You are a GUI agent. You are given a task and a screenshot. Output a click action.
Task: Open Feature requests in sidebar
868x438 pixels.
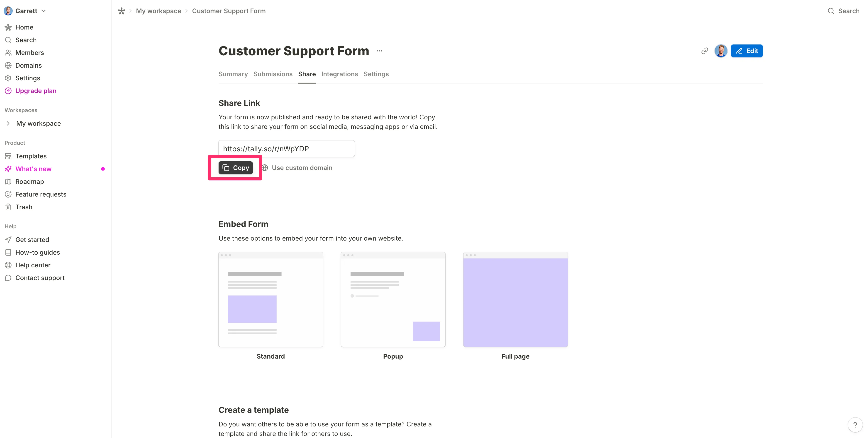pyautogui.click(x=40, y=194)
